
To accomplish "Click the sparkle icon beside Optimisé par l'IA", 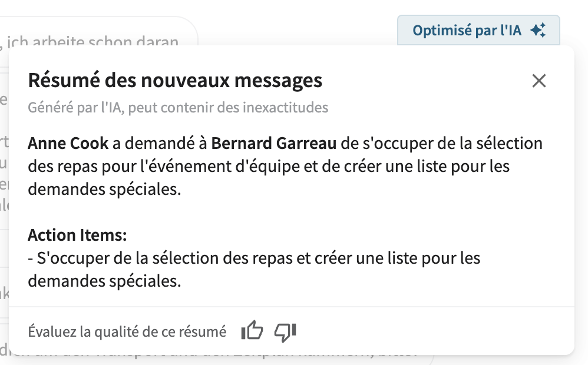I will (538, 31).
